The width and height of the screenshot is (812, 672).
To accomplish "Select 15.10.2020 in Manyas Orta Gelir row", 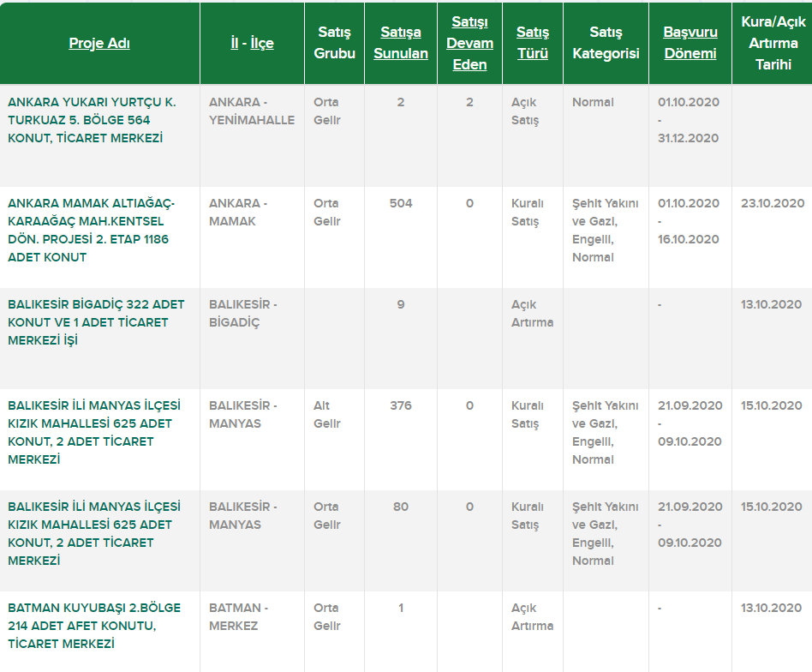I will pos(772,507).
